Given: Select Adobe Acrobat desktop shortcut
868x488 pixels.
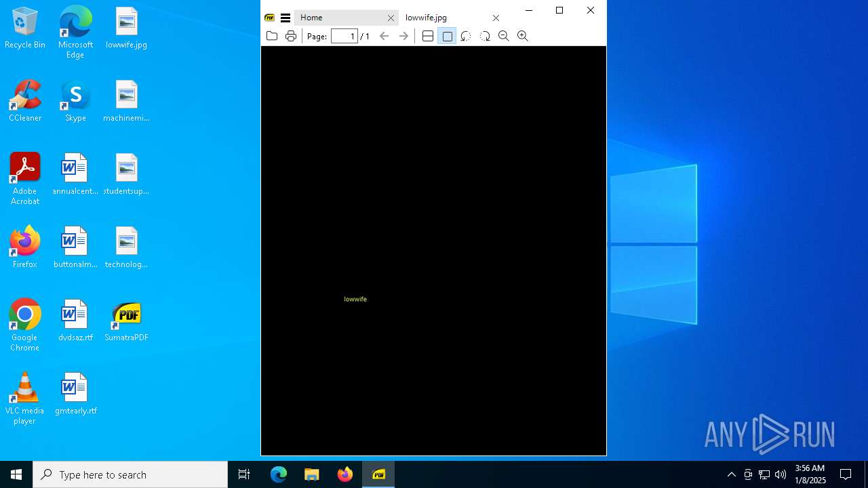Looking at the screenshot, I should click(25, 179).
